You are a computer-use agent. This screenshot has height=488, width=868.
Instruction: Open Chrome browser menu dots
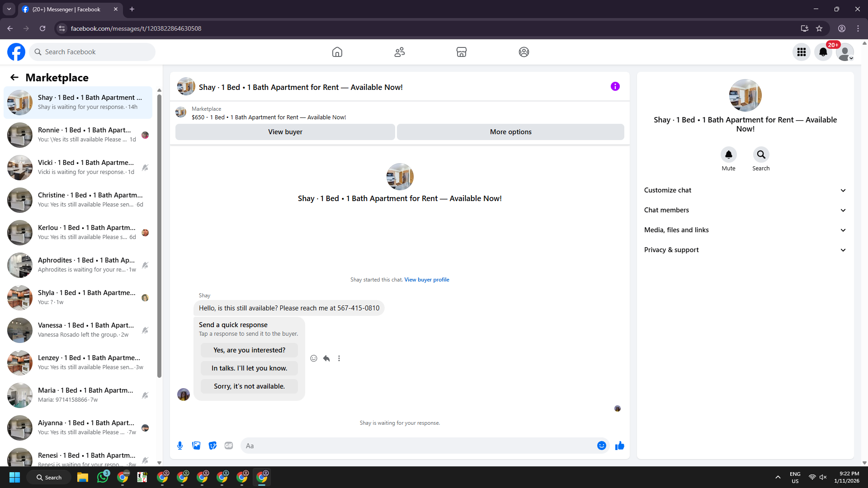pos(858,28)
